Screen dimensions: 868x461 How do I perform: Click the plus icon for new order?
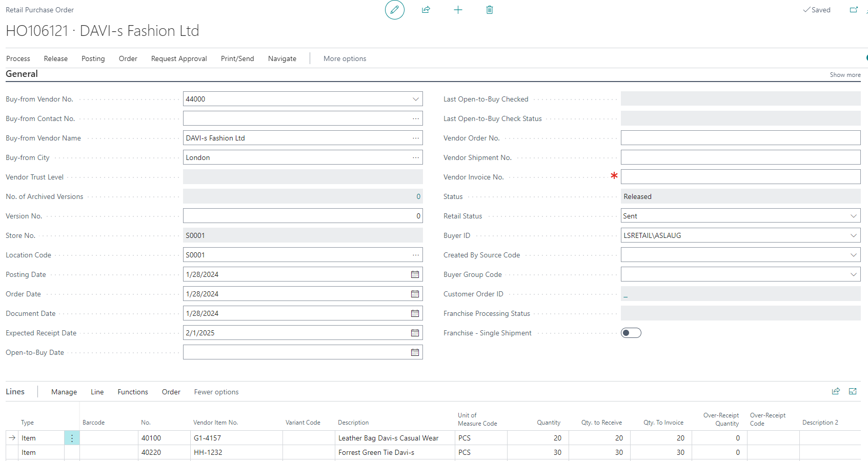(458, 10)
